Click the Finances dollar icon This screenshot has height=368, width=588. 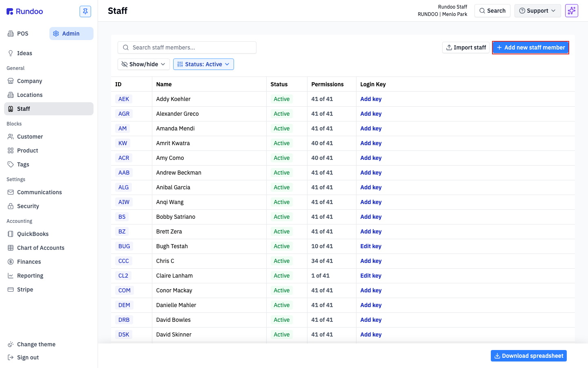tap(11, 262)
